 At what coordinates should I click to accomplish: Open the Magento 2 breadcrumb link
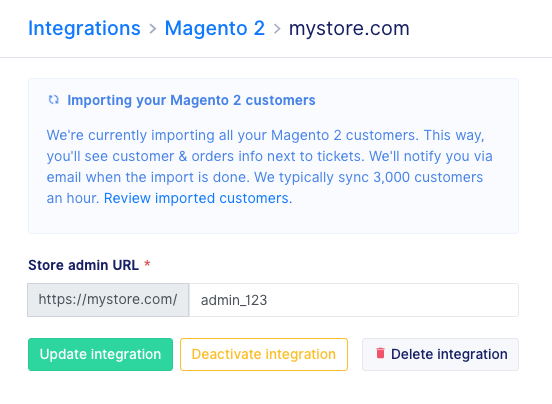point(215,28)
